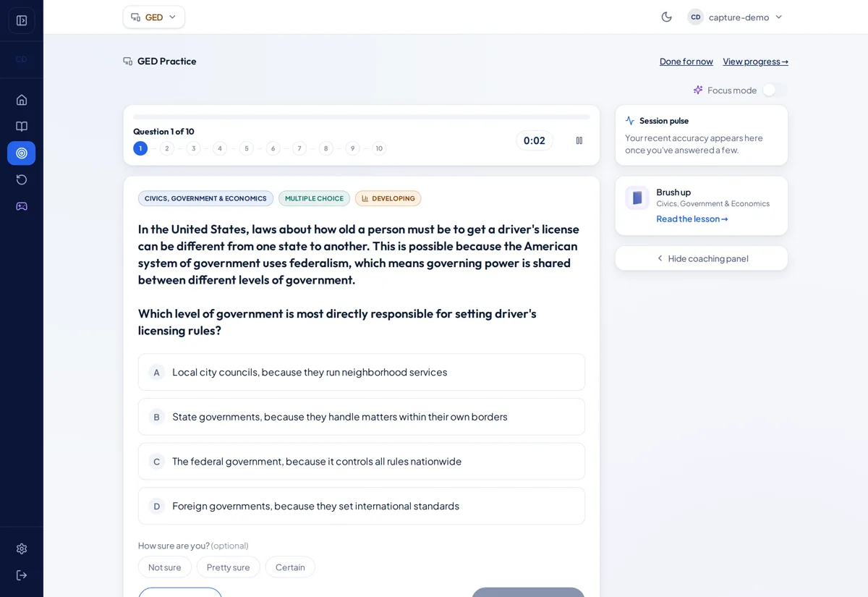
Task: Click the Question 1 of 10 label
Action: [x=163, y=132]
